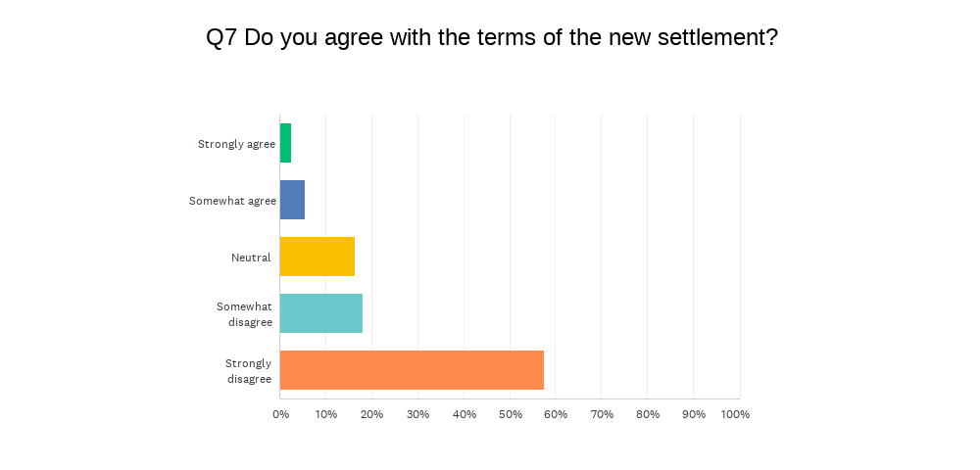This screenshot has width=980, height=470.
Task: Click the 90% tick label
Action: click(694, 414)
